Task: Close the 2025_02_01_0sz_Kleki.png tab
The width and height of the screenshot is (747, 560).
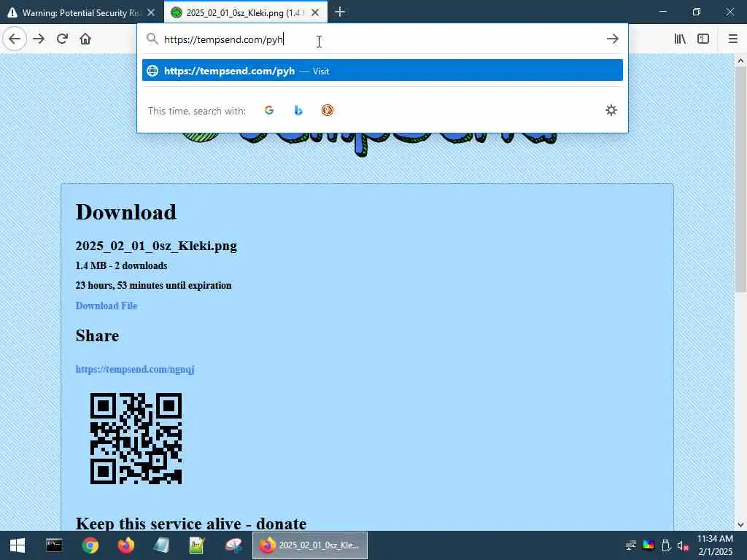Action: [315, 12]
